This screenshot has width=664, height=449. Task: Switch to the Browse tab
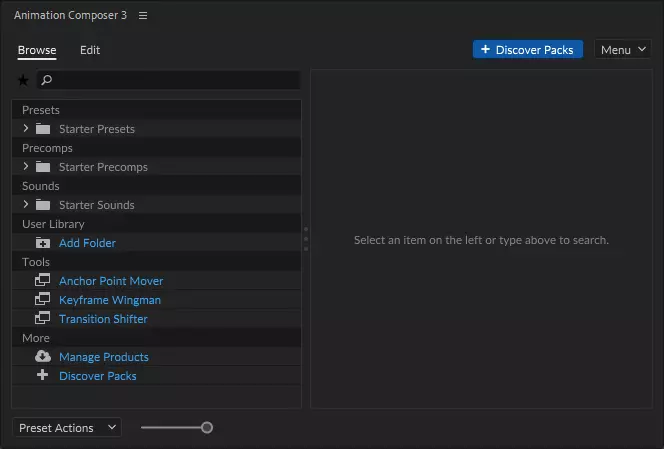(x=37, y=50)
